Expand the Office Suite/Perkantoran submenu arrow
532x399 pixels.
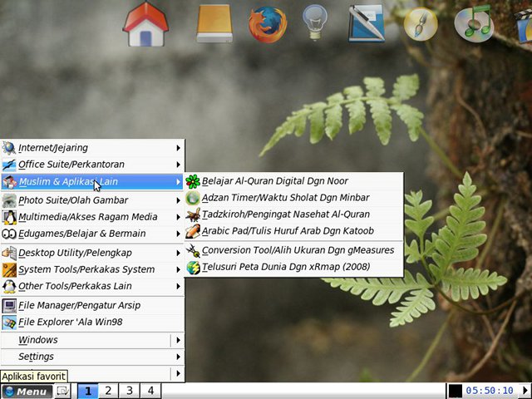click(x=178, y=165)
